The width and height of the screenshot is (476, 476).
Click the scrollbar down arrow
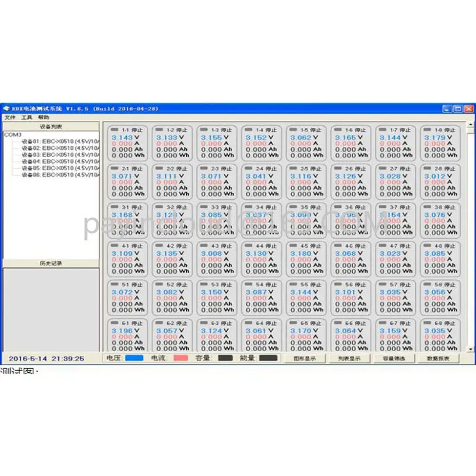(471, 349)
